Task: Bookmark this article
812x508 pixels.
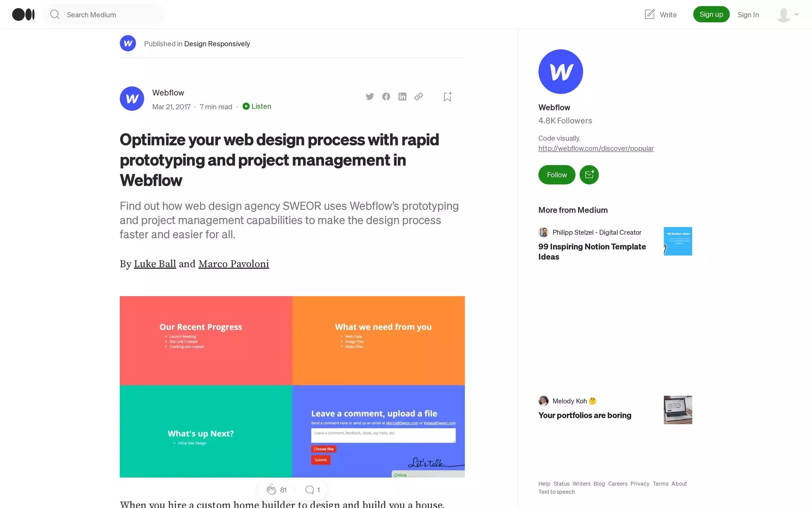Action: coord(447,96)
